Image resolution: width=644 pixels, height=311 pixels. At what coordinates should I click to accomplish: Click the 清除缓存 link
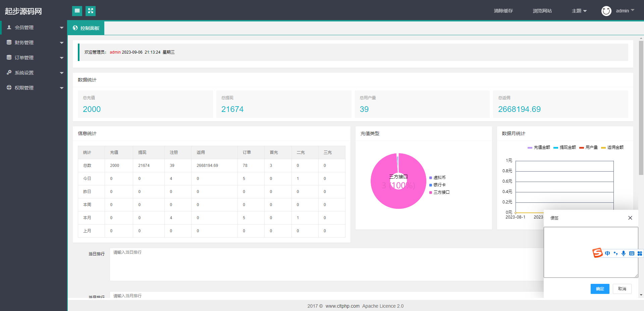click(x=503, y=11)
